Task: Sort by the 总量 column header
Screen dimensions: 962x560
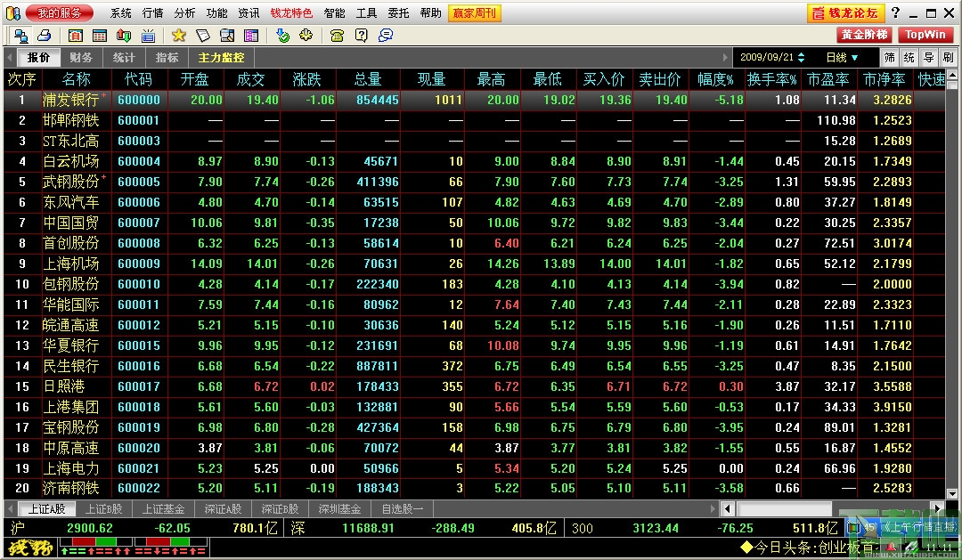Action: [368, 79]
